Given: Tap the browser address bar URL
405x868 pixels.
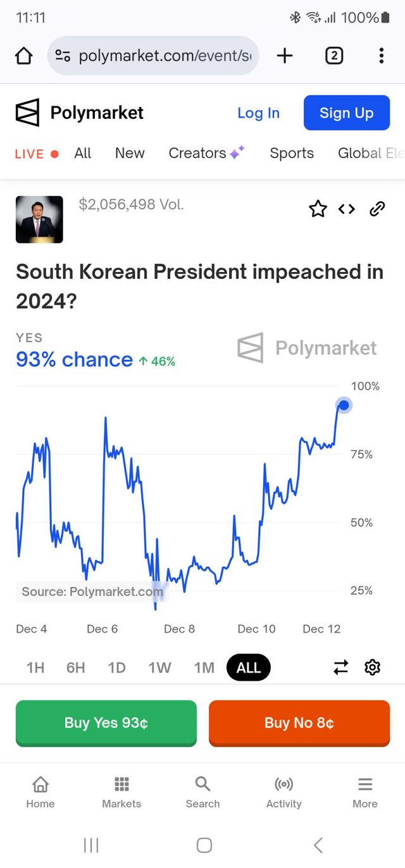Looking at the screenshot, I should (x=165, y=56).
